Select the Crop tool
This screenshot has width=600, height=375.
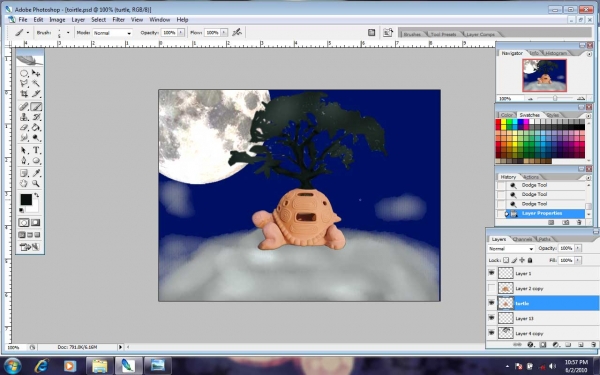tap(24, 93)
